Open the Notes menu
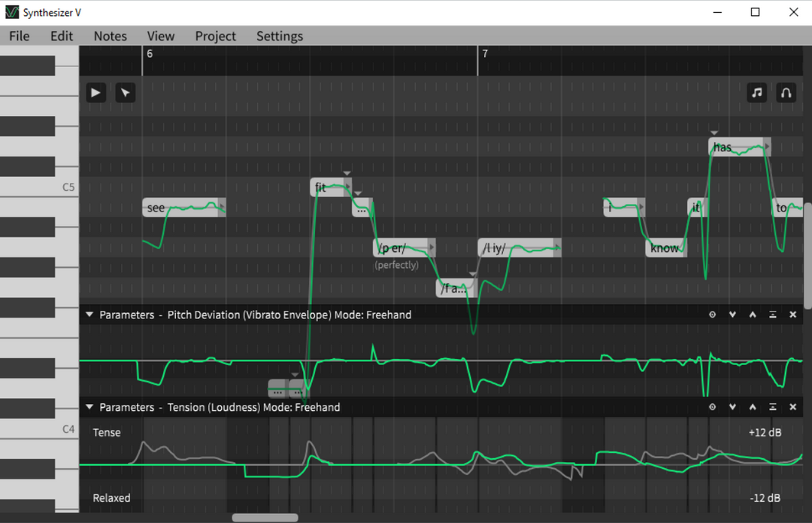 (x=110, y=36)
